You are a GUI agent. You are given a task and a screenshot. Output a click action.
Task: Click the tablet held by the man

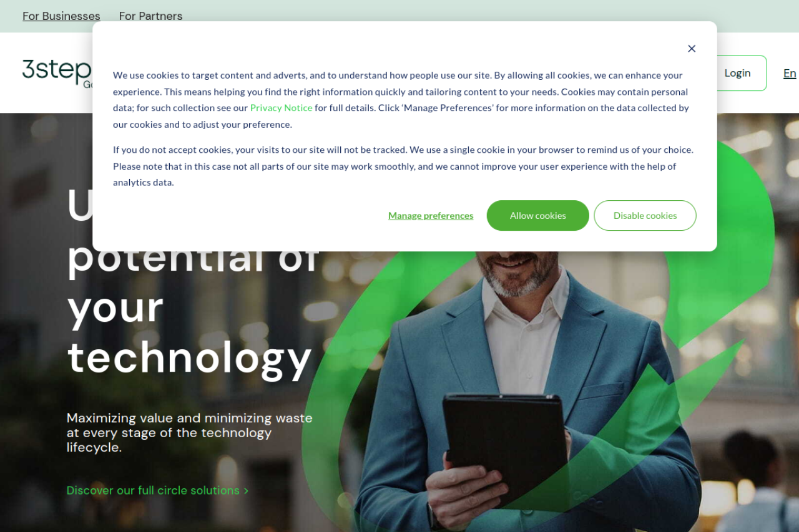pos(506,442)
